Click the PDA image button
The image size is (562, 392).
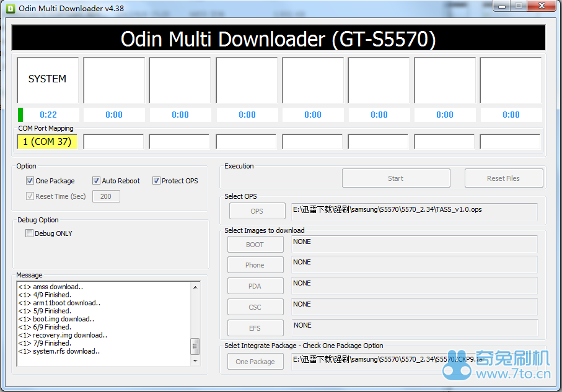coord(255,286)
